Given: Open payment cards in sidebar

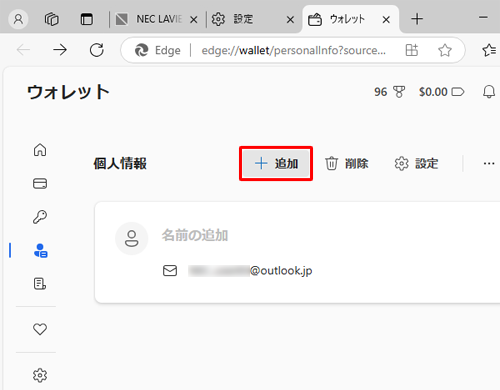Looking at the screenshot, I should [40, 183].
